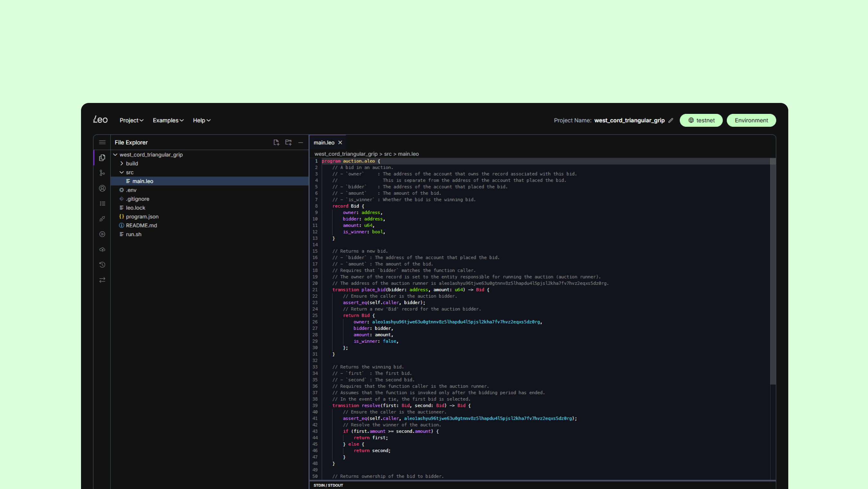Click the new file icon in File Explorer
The height and width of the screenshot is (489, 868).
[x=276, y=142]
